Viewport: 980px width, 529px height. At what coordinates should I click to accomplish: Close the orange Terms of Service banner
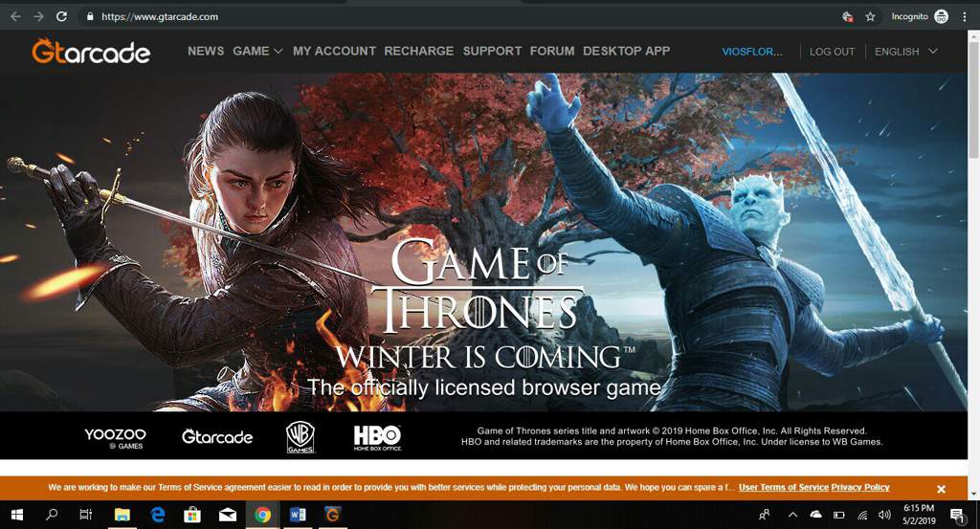click(942, 489)
